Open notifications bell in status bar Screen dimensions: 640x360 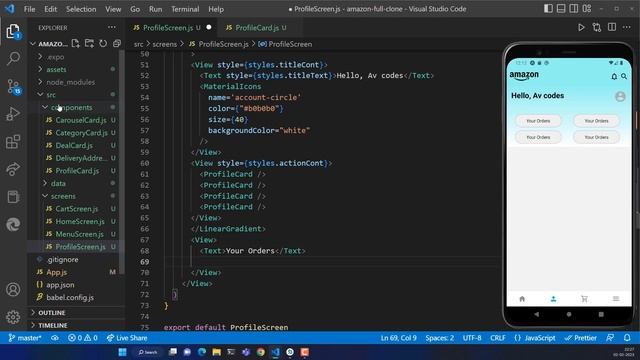[627, 338]
